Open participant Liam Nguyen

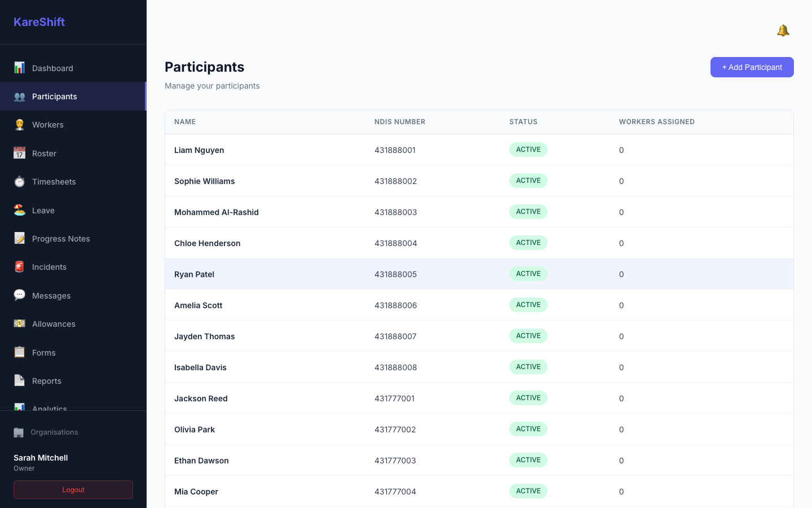tap(199, 150)
